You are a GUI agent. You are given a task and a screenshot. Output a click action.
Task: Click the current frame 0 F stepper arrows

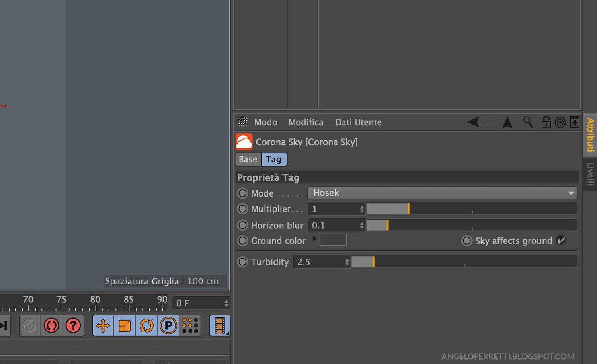coord(226,303)
